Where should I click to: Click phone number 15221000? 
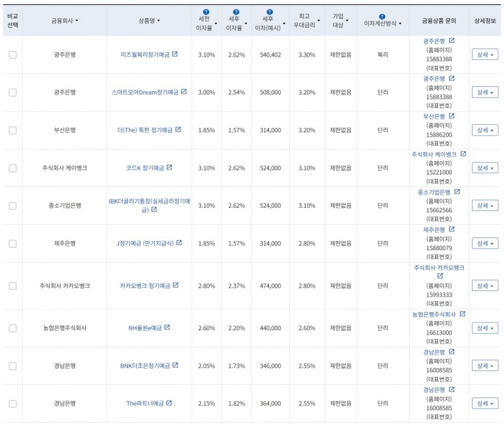[438, 173]
